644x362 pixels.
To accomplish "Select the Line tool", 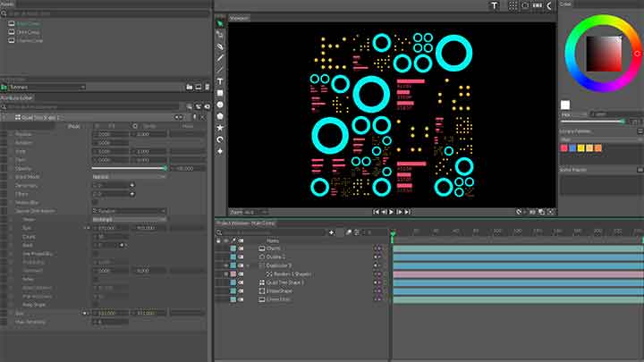I will coord(220,70).
